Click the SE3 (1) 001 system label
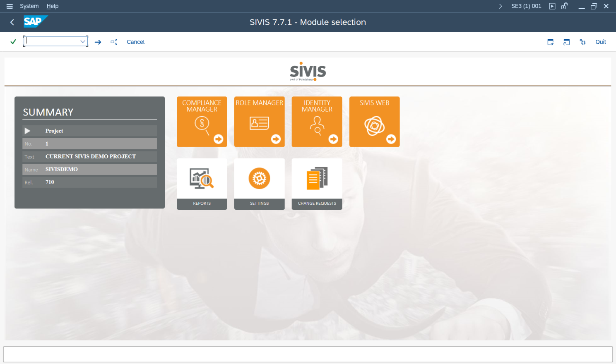This screenshot has width=616, height=364. [x=526, y=6]
